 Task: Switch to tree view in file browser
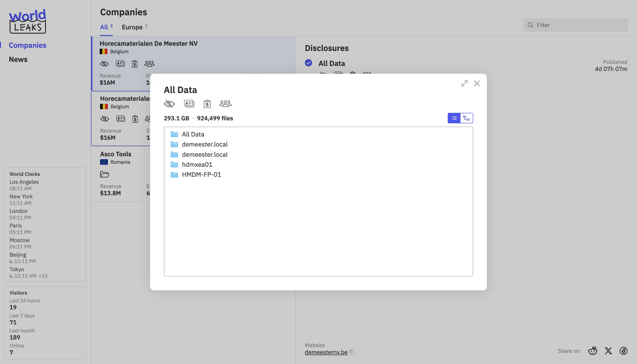pos(467,118)
